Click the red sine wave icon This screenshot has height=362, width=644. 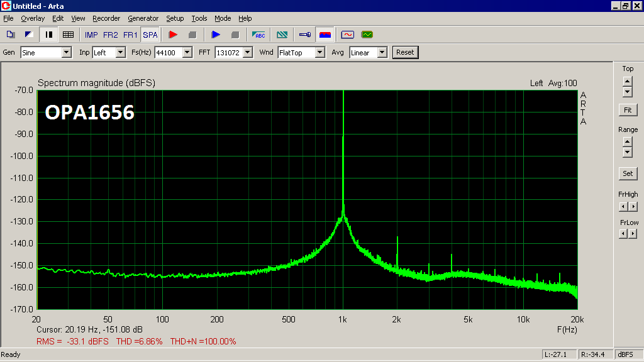347,35
